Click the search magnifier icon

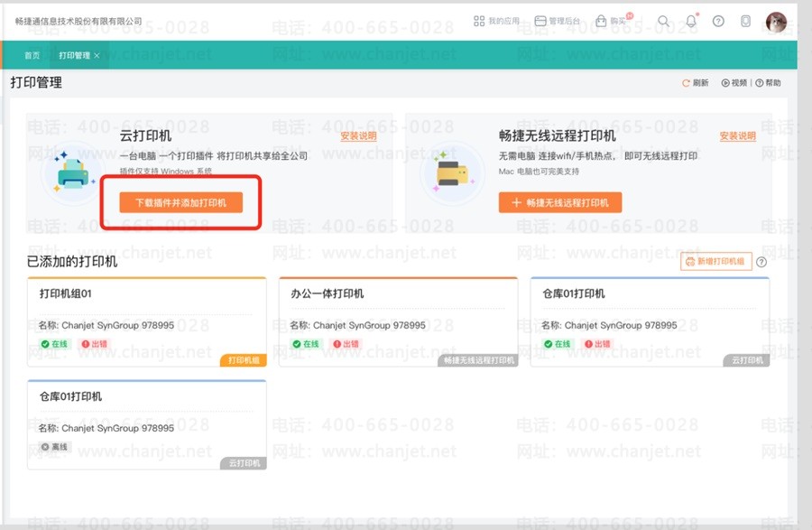point(663,22)
